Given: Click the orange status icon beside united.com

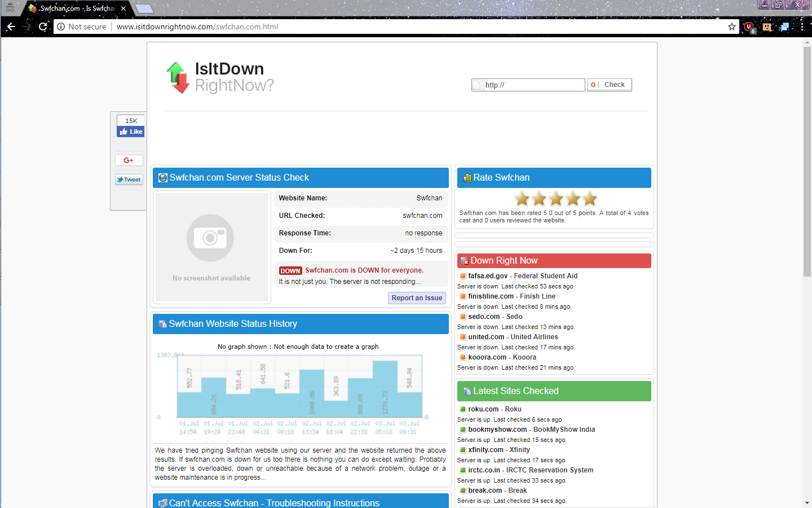Looking at the screenshot, I should (463, 337).
